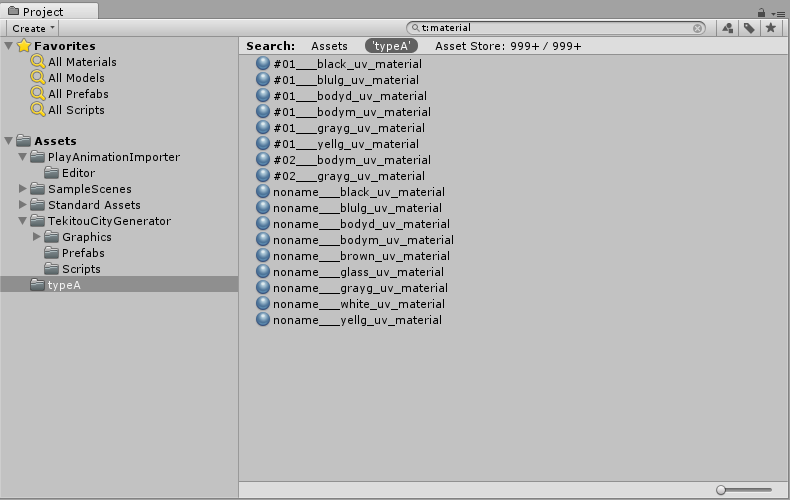The image size is (790, 500).
Task: Collapse the Assets root folder
Action: [x=9, y=141]
